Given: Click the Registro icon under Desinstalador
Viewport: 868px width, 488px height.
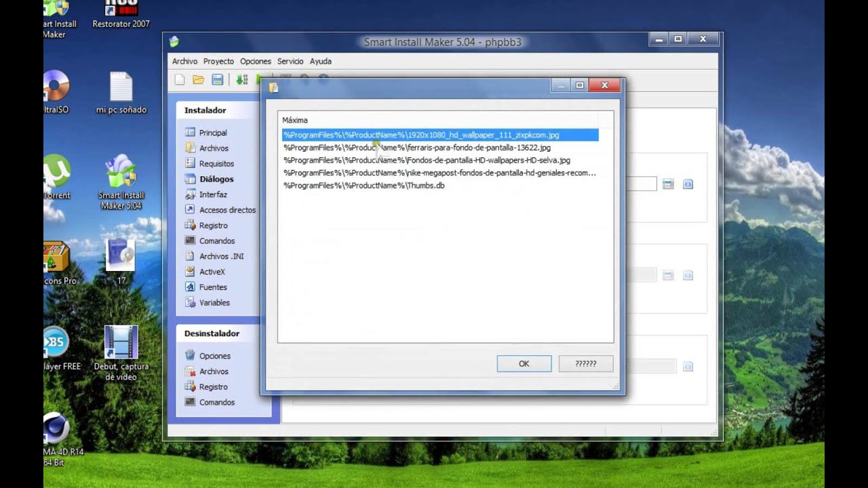Looking at the screenshot, I should 191,386.
